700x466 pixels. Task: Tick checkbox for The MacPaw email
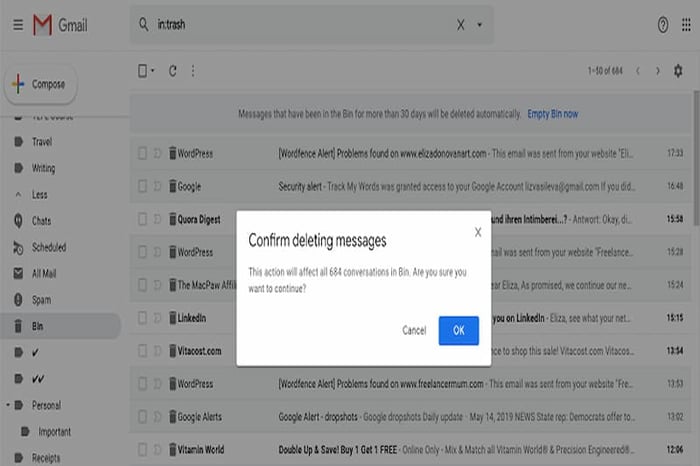(x=142, y=285)
